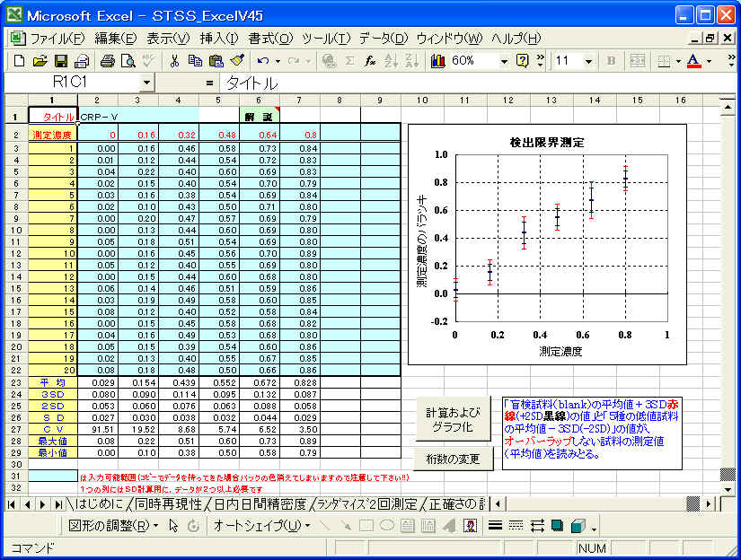
Task: Merge and center the selected cells
Action: click(638, 61)
